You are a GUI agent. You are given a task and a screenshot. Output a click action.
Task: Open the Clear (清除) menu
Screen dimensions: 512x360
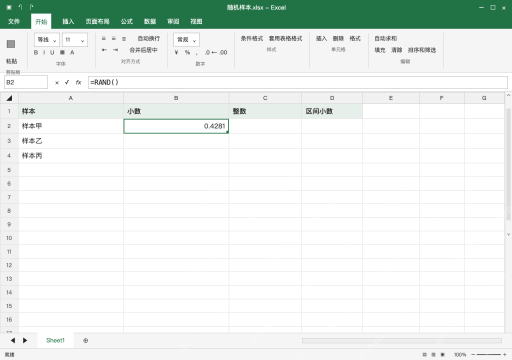(396, 50)
